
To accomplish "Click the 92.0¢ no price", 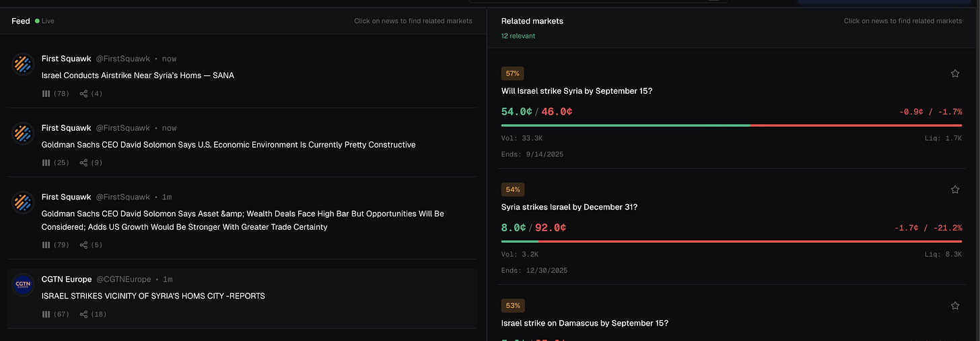I will [551, 228].
